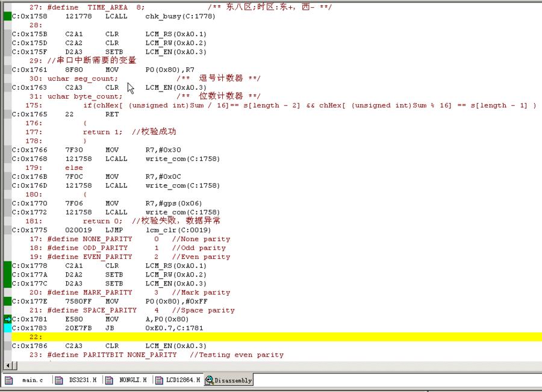This screenshot has width=542, height=392.
Task: Click the cyan gutter marker at C:0x1783
Action: pyautogui.click(x=7, y=328)
